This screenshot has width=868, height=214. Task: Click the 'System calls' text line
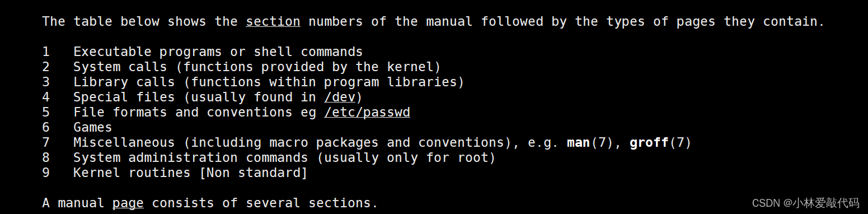257,67
